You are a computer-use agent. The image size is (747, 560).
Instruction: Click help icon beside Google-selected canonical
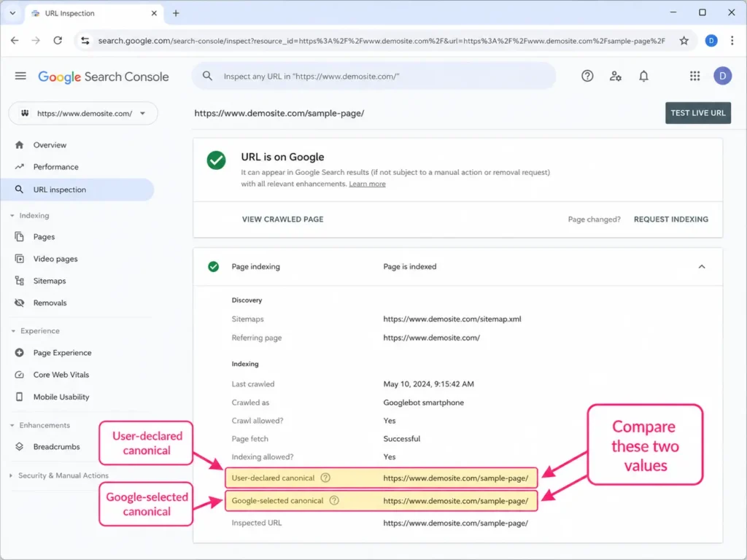pos(334,500)
